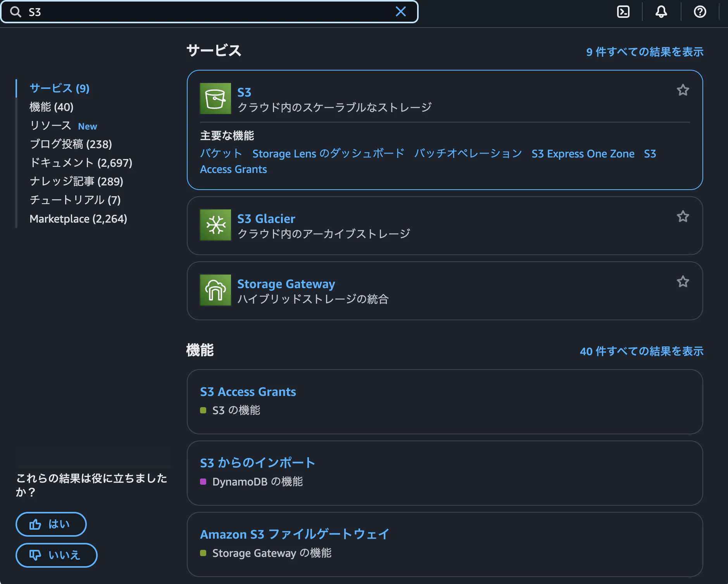Click the はい thumbs-up feedback button
The width and height of the screenshot is (728, 584).
pos(51,524)
